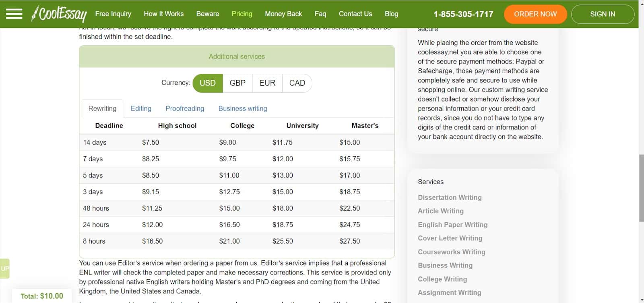
Task: Go to How It Works
Action: click(x=163, y=14)
